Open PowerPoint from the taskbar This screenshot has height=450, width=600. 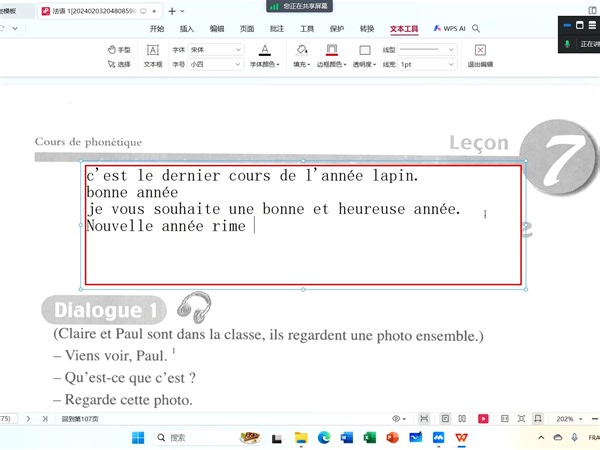392,438
